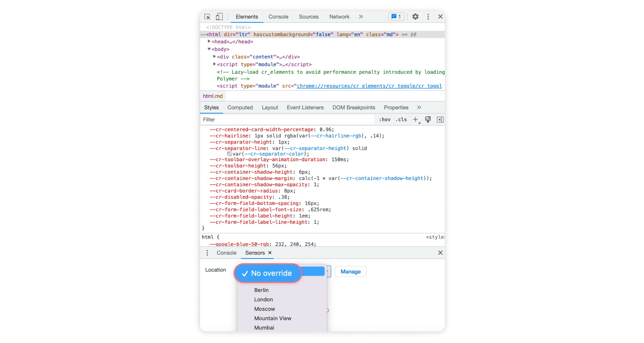
Task: Expand the head element in DOM tree
Action: [209, 42]
